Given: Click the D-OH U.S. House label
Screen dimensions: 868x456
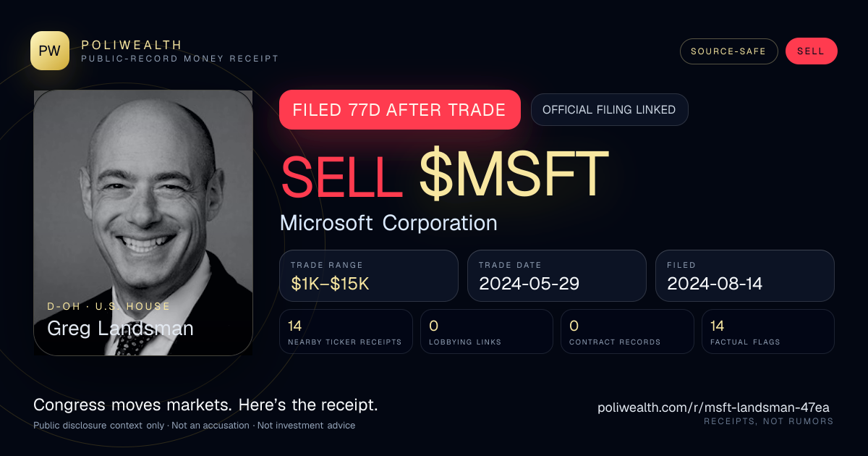Looking at the screenshot, I should [109, 307].
